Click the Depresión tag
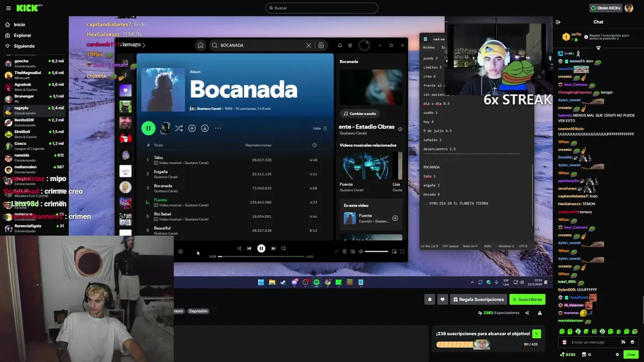644x362 pixels. click(198, 311)
